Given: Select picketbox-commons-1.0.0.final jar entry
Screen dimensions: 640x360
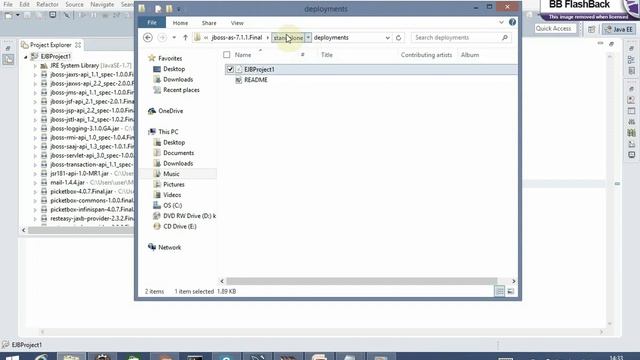Looking at the screenshot, I should pos(92,201).
